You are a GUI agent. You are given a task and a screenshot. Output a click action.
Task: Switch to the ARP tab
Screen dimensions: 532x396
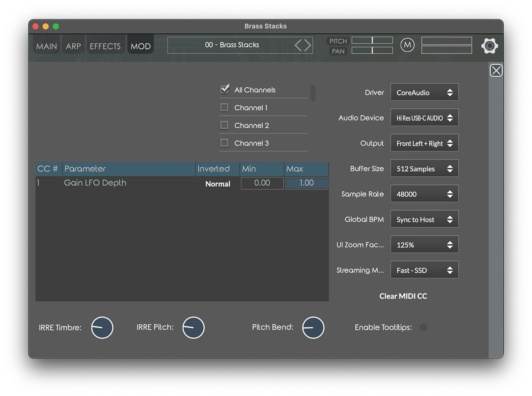coord(73,46)
